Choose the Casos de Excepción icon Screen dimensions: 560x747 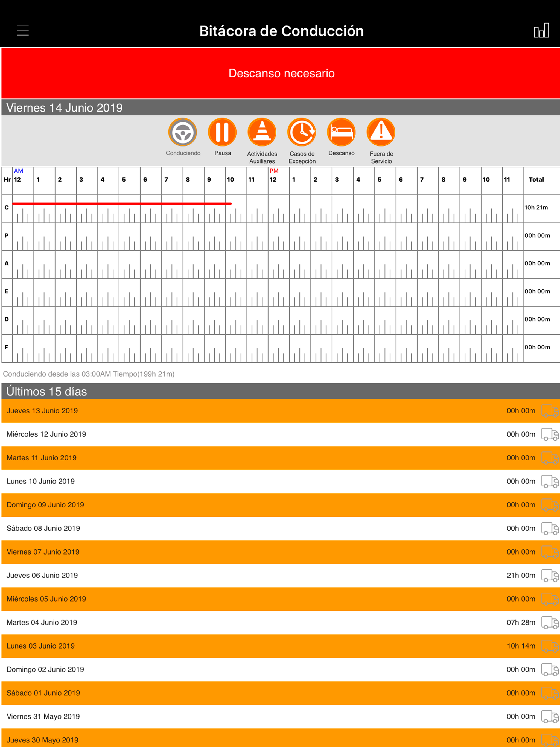[x=302, y=132]
